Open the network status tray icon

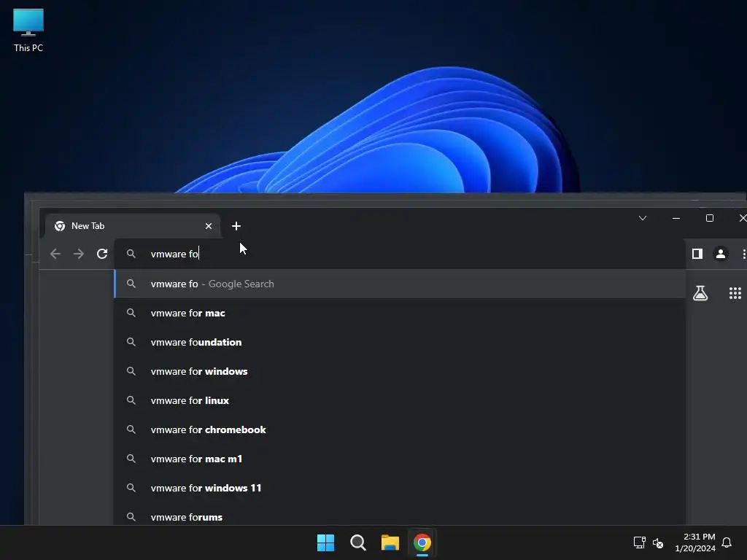(639, 542)
